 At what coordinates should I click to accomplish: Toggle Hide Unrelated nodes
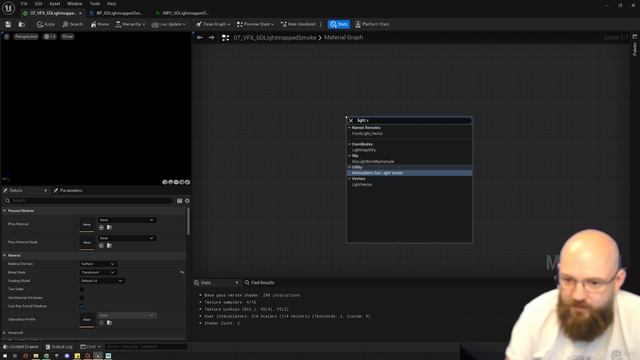(298, 24)
